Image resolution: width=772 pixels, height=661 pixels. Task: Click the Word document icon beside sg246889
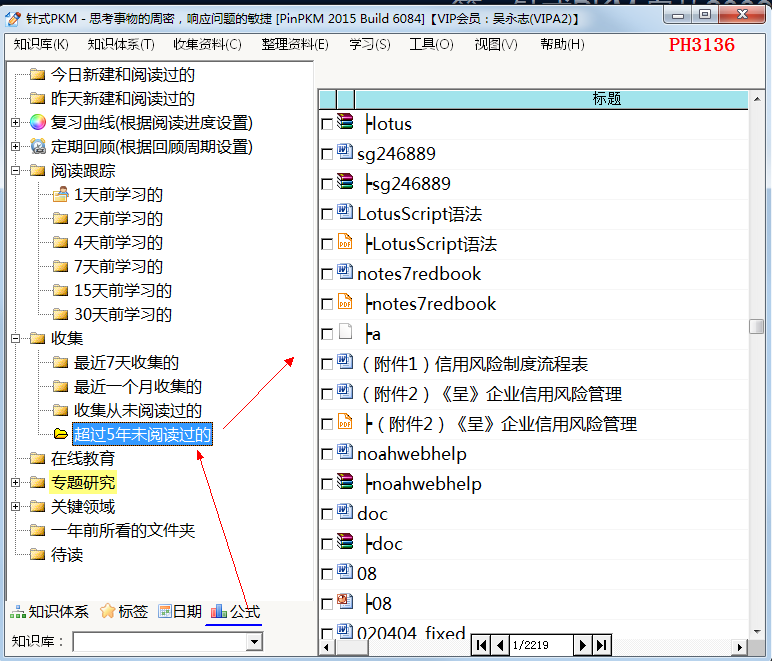[345, 153]
